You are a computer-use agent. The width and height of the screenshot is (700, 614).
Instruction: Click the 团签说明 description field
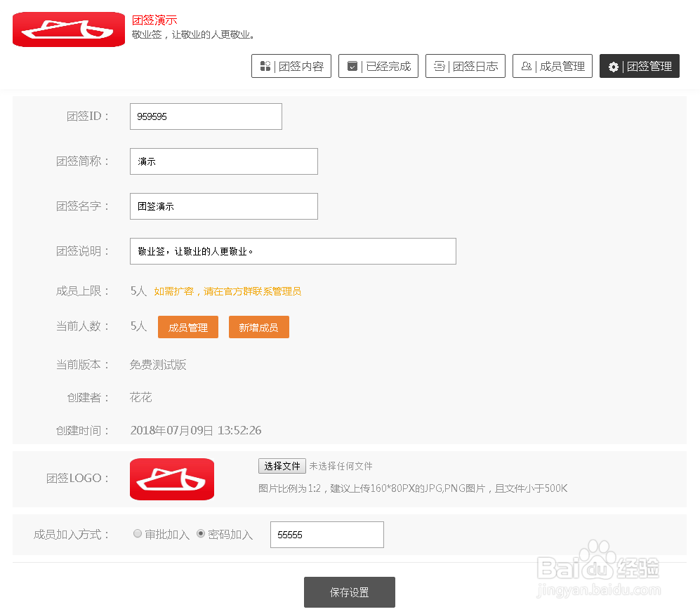coord(293,251)
